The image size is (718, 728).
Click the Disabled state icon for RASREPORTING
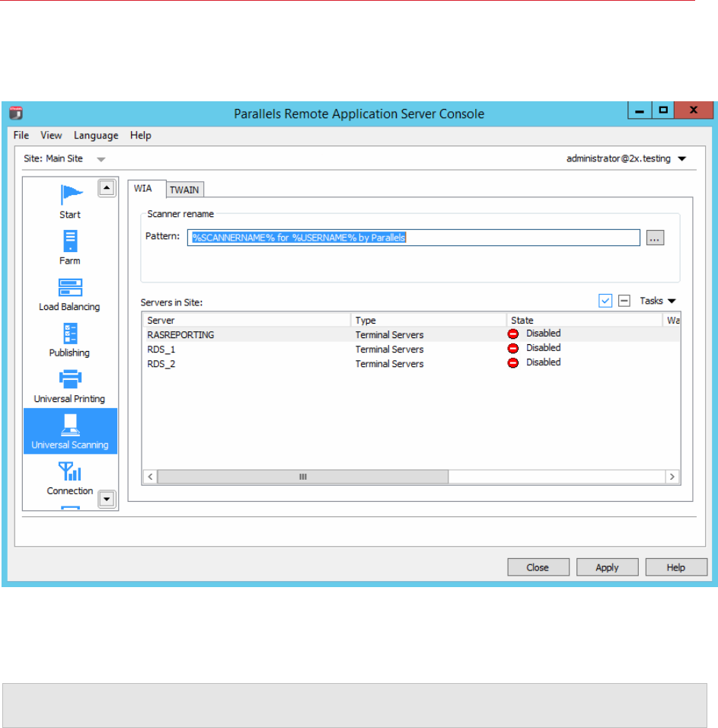pyautogui.click(x=513, y=334)
